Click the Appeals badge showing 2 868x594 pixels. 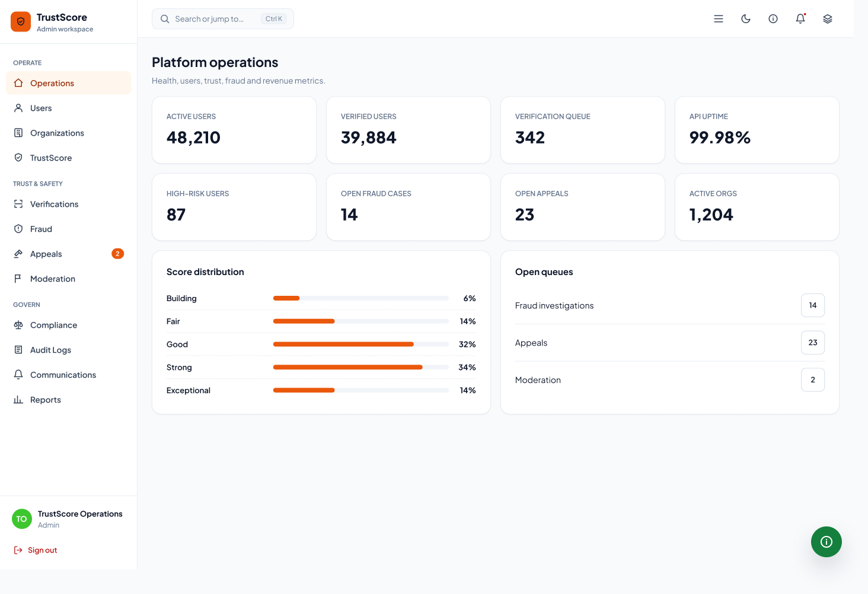tap(117, 254)
